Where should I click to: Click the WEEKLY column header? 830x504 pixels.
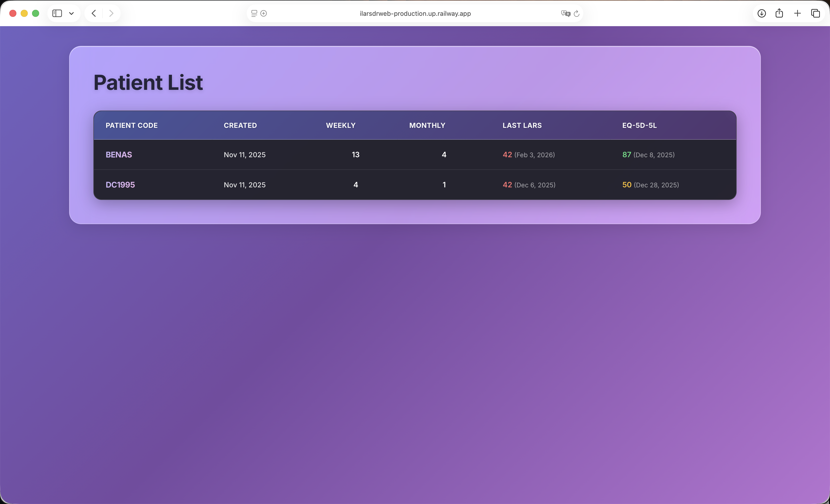click(341, 125)
